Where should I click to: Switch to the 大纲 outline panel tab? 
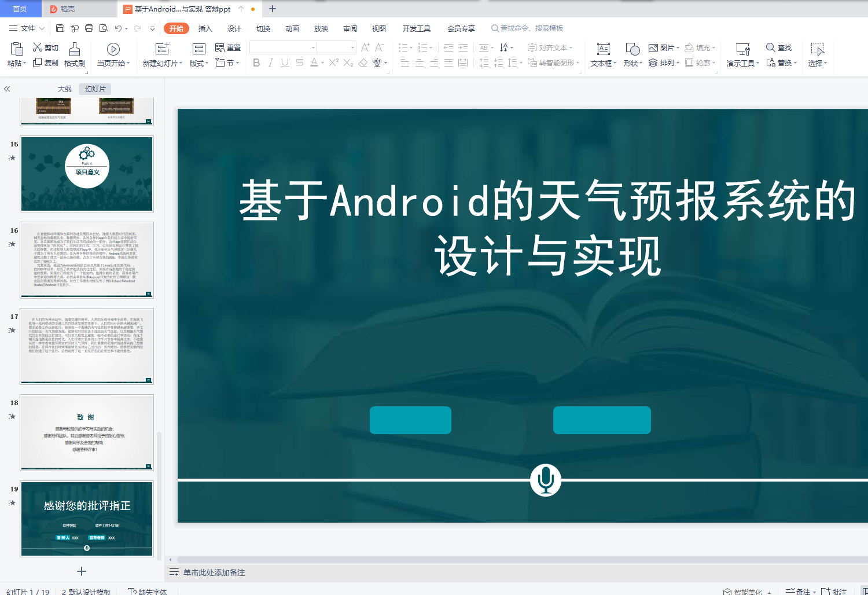pyautogui.click(x=65, y=89)
